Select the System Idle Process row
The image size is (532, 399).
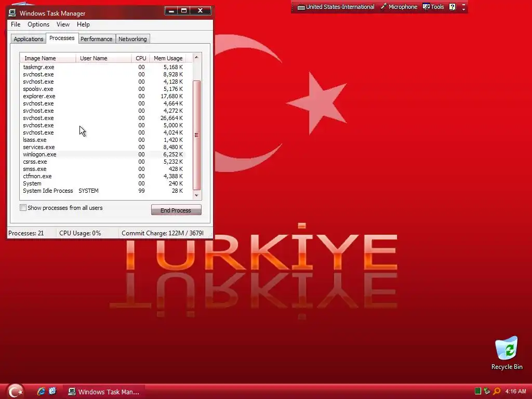[x=103, y=191]
